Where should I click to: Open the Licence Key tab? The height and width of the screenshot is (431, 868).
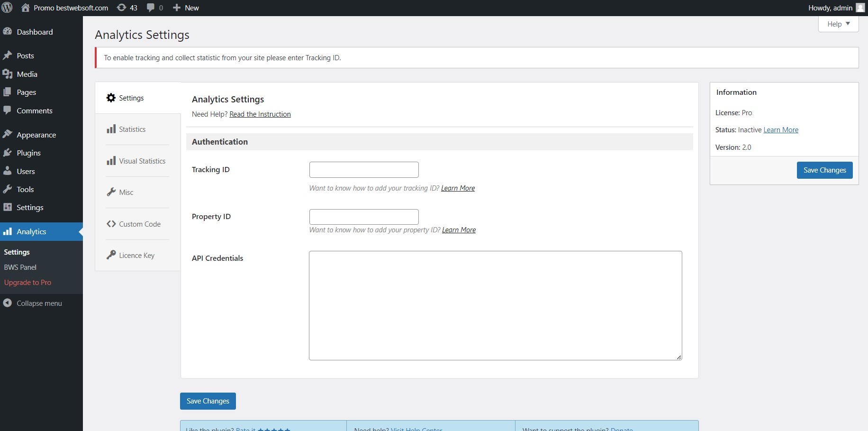click(137, 255)
